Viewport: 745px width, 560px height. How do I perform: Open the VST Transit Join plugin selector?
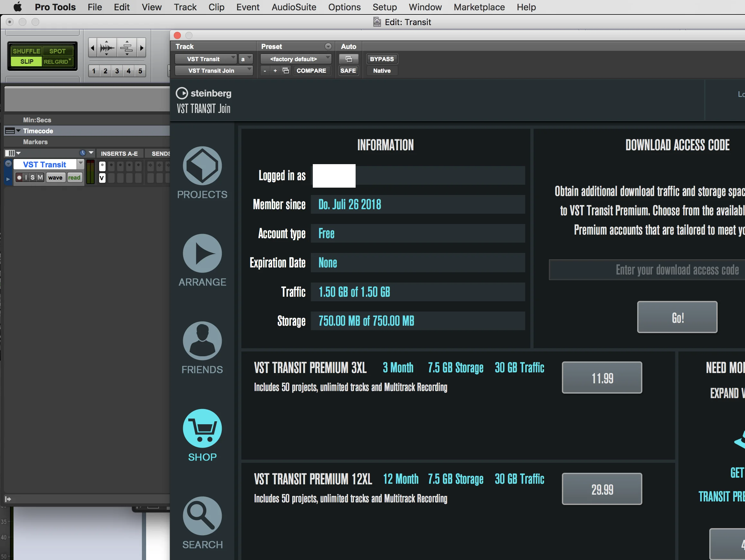point(214,70)
